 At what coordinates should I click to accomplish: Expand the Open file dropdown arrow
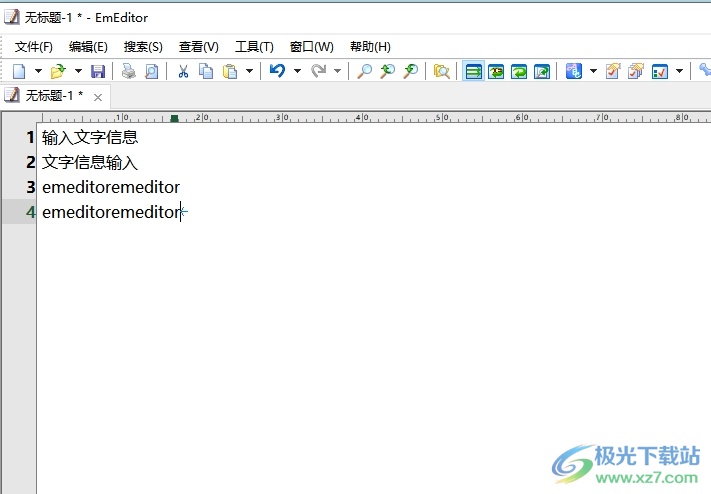pyautogui.click(x=78, y=71)
